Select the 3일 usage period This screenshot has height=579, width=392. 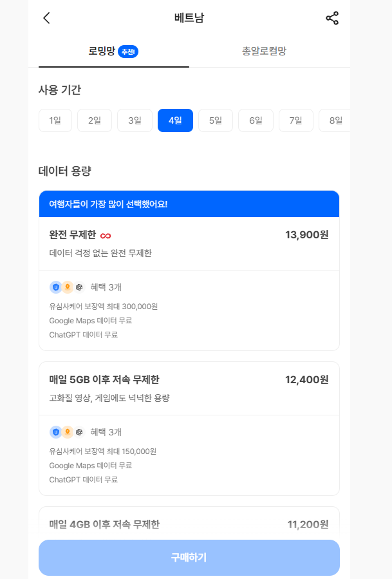pos(135,120)
